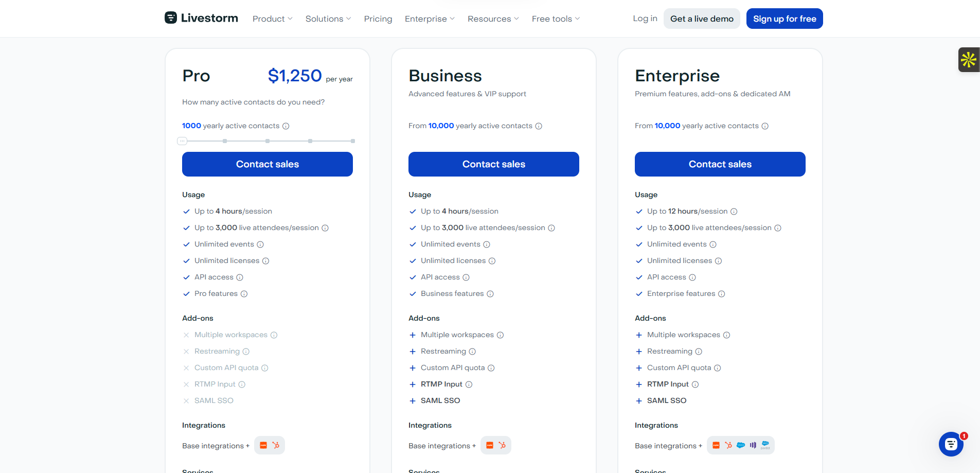Viewport: 980px width, 473px height.
Task: Go to the Pricing page
Action: (x=378, y=19)
